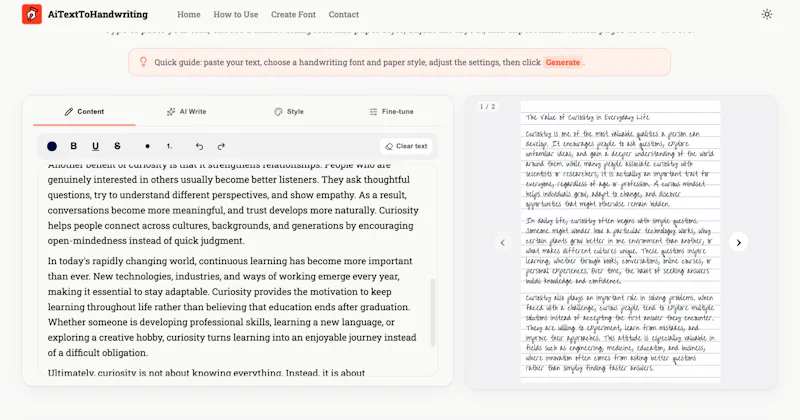Click the AiTextToHandwriting brand name
Screen dimensions: 800x420
pos(98,14)
